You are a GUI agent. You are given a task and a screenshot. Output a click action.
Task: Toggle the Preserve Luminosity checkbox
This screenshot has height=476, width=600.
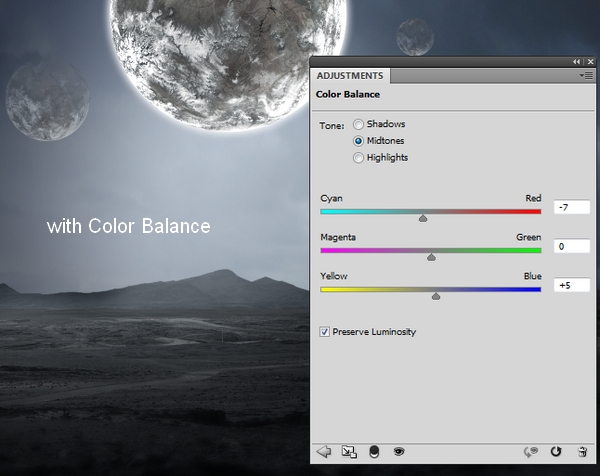pos(325,331)
